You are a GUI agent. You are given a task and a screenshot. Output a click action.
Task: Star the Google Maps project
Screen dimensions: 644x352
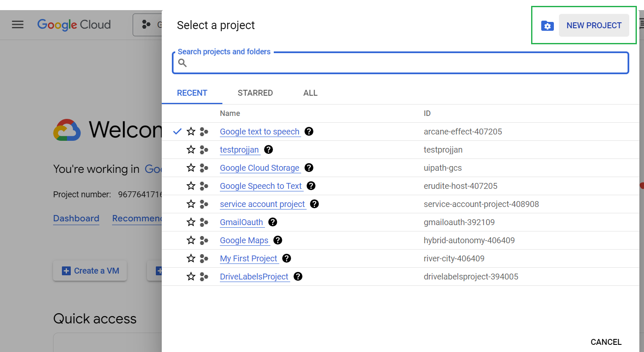coord(191,240)
